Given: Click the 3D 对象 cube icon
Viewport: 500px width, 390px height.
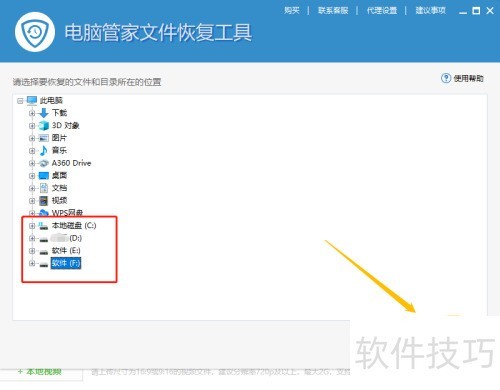Looking at the screenshot, I should click(44, 126).
